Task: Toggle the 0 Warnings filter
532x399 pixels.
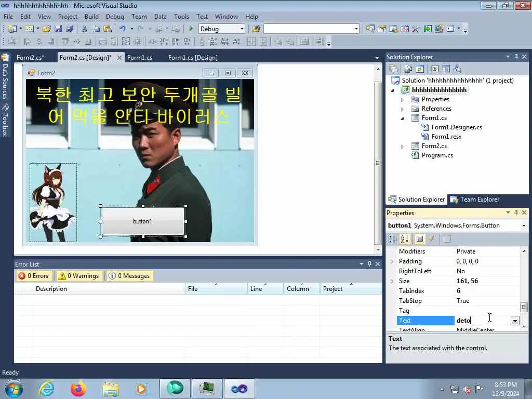Action: pyautogui.click(x=78, y=276)
